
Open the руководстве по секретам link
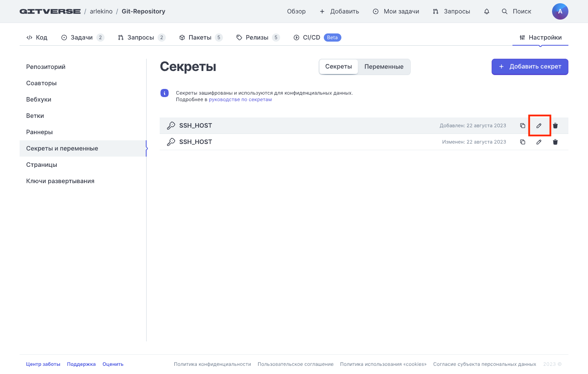[240, 100]
